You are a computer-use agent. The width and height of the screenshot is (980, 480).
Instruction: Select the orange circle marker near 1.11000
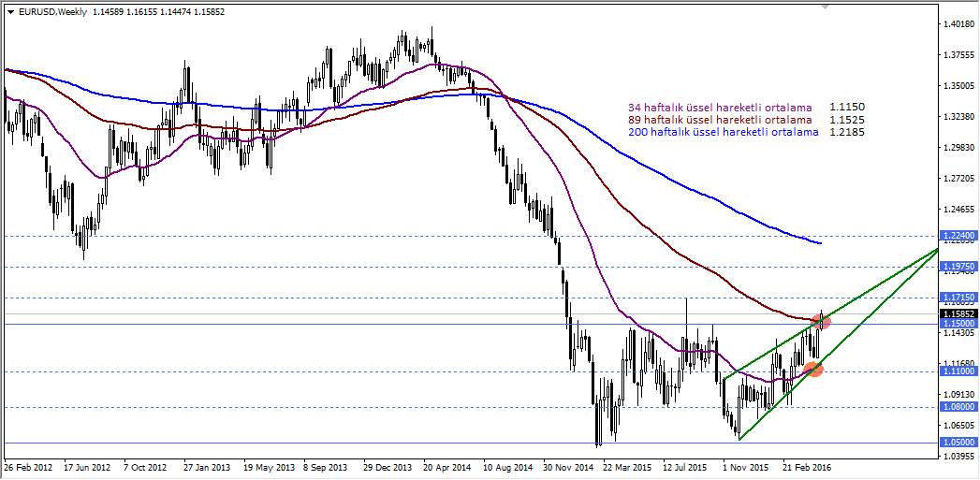[813, 369]
